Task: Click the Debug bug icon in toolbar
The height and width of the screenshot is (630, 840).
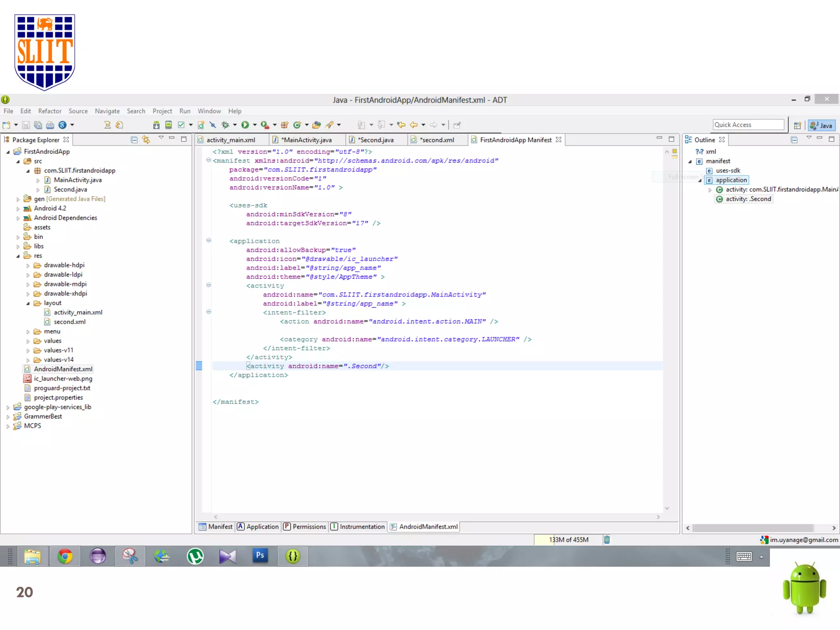Action: [225, 125]
